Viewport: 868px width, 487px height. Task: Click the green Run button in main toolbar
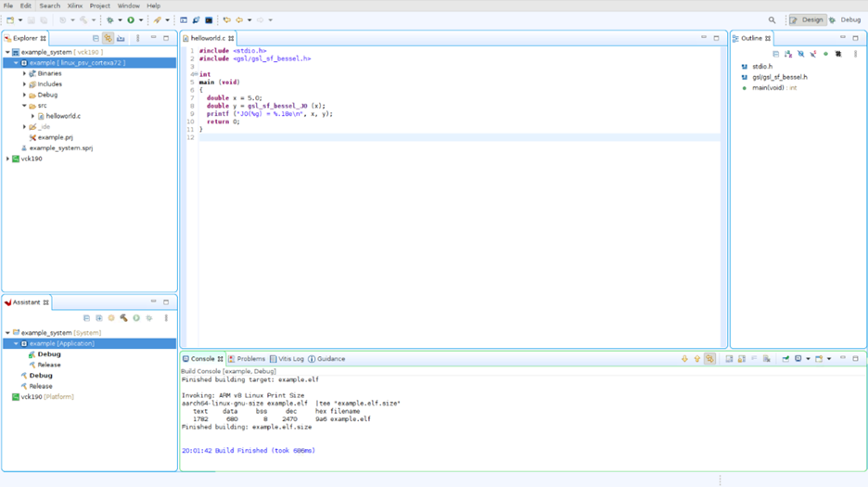(x=131, y=20)
